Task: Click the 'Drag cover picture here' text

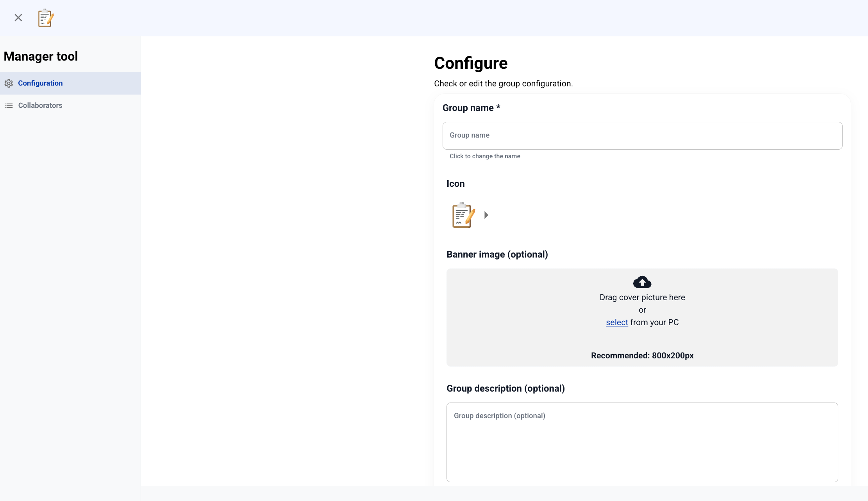Action: (642, 297)
